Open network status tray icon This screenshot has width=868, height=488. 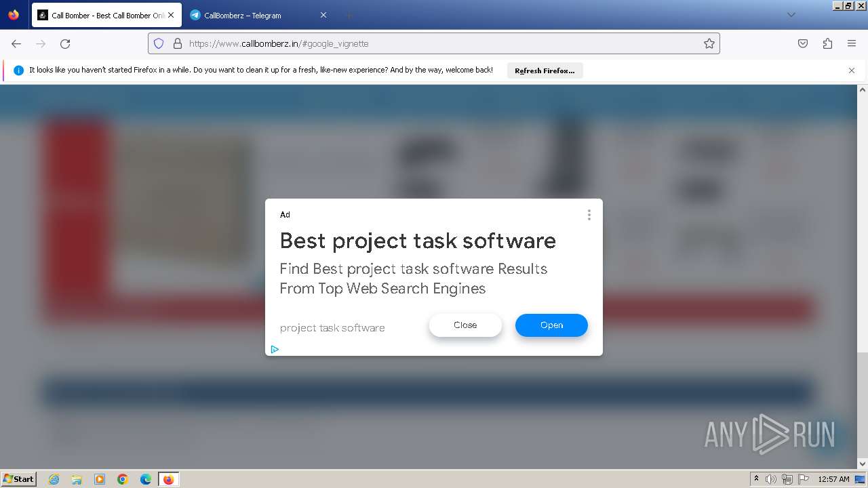point(787,479)
